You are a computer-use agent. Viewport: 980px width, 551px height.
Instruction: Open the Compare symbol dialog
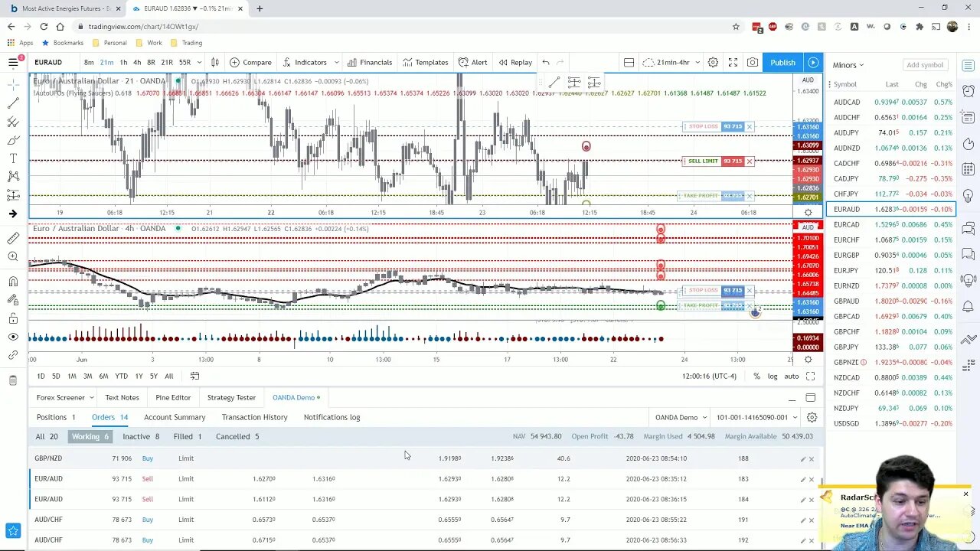(x=250, y=62)
